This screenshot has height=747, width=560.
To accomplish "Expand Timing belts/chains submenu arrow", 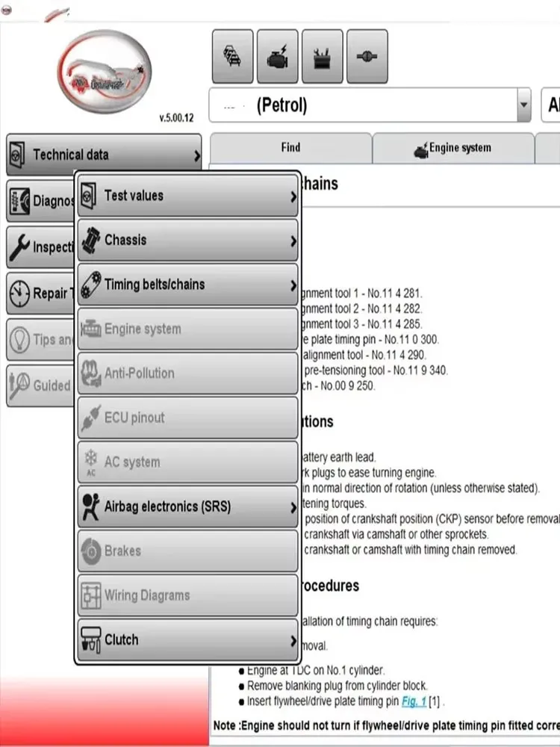I will (x=293, y=285).
